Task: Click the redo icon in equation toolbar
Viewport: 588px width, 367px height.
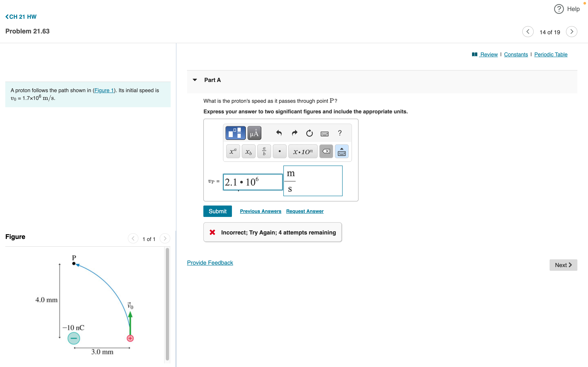Action: click(294, 133)
